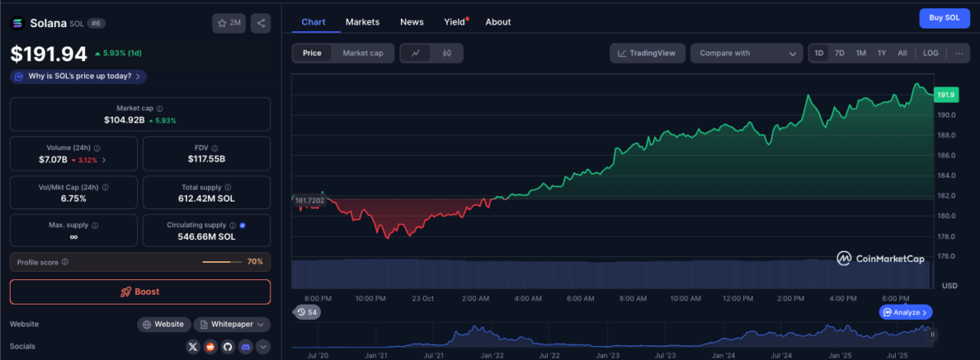
Task: Select the line chart view icon
Action: tap(416, 53)
